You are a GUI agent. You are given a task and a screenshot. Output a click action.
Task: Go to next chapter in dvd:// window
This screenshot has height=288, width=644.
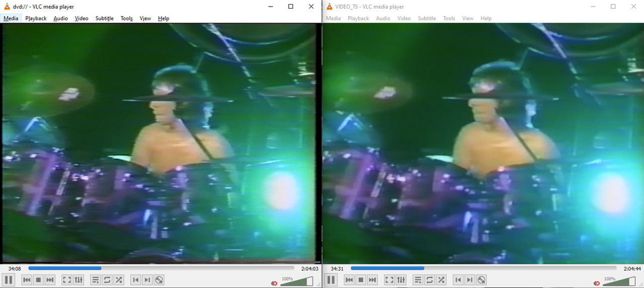(147, 280)
